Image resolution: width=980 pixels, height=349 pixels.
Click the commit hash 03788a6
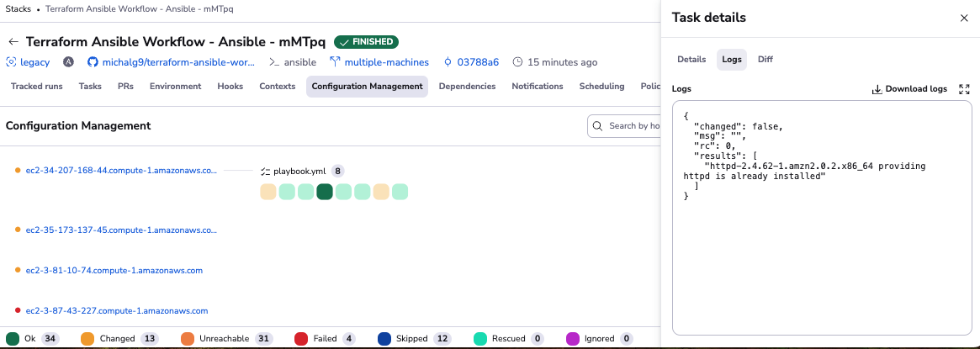tap(477, 62)
